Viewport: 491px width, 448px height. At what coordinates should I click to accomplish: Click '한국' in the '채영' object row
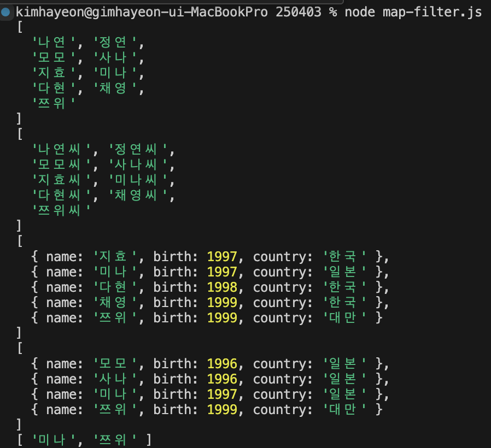click(x=345, y=303)
